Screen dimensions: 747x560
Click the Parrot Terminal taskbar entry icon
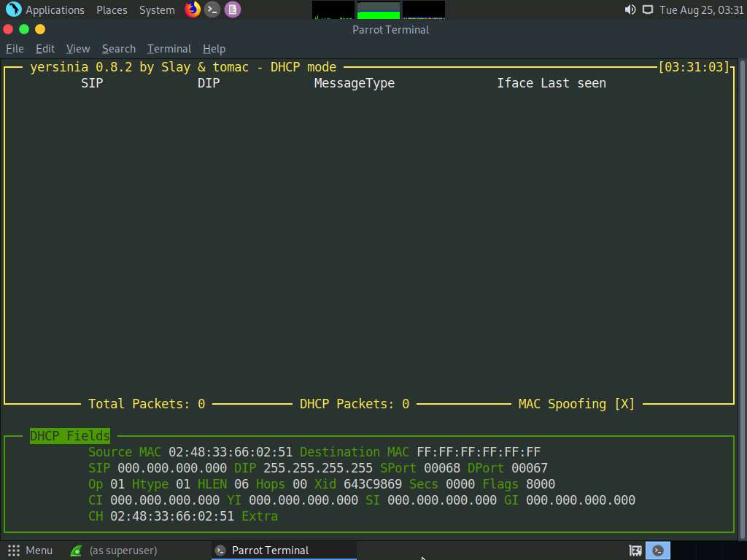[x=220, y=551]
